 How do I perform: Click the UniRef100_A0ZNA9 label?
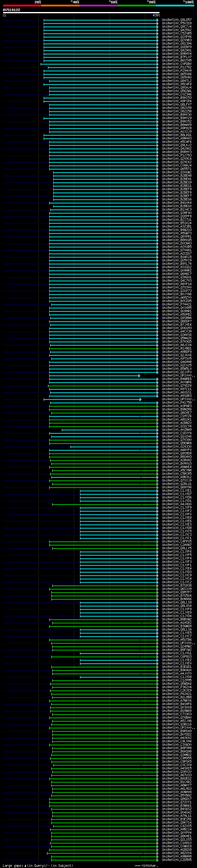pos(177,430)
